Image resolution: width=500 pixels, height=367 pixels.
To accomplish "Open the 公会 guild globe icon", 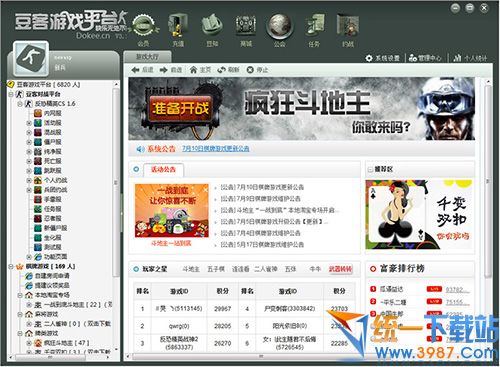I will click(279, 26).
